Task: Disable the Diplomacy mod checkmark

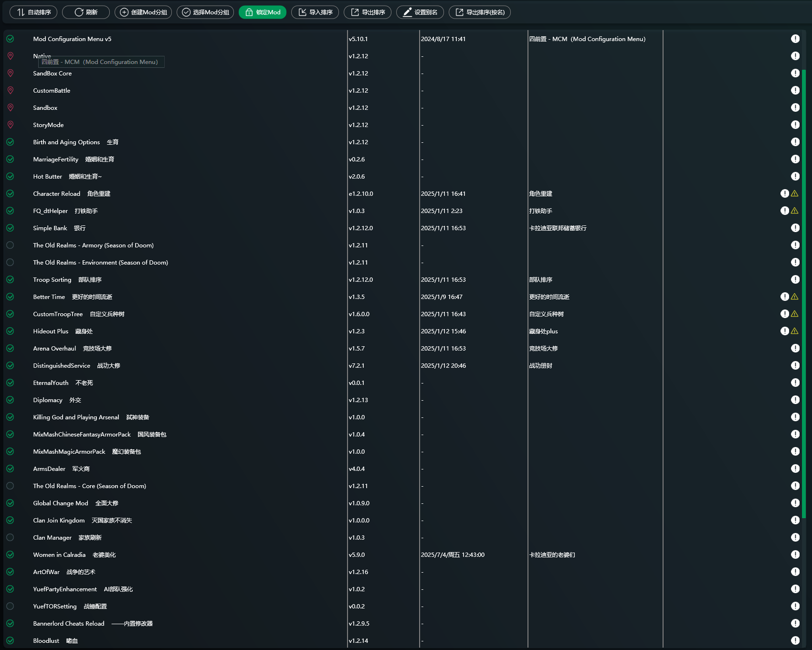Action: (10, 400)
